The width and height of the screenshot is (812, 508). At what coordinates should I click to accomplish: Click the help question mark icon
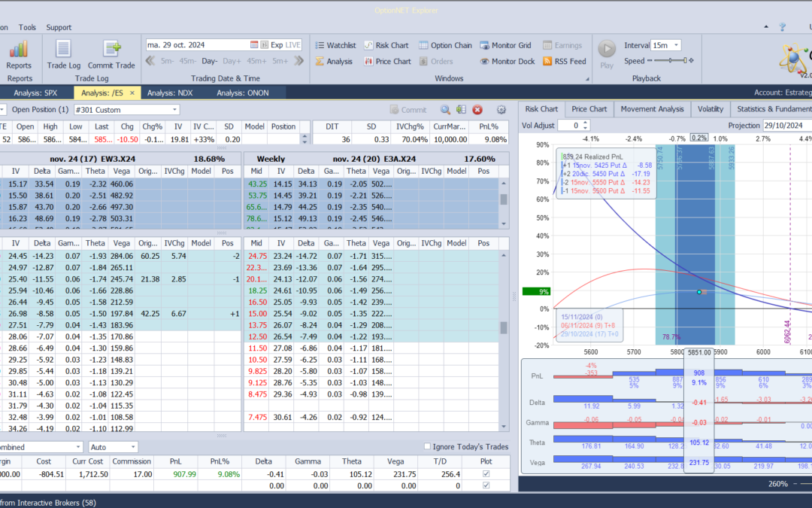click(783, 27)
